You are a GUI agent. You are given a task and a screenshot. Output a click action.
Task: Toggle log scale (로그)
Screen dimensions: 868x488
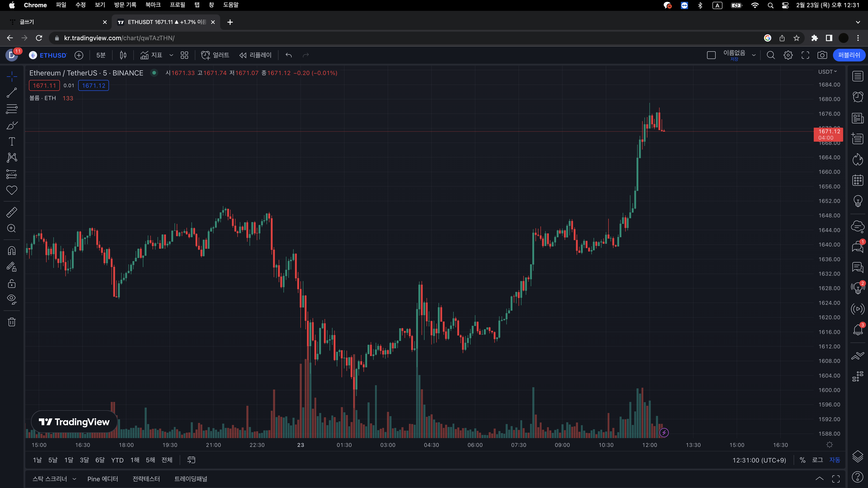pos(817,460)
